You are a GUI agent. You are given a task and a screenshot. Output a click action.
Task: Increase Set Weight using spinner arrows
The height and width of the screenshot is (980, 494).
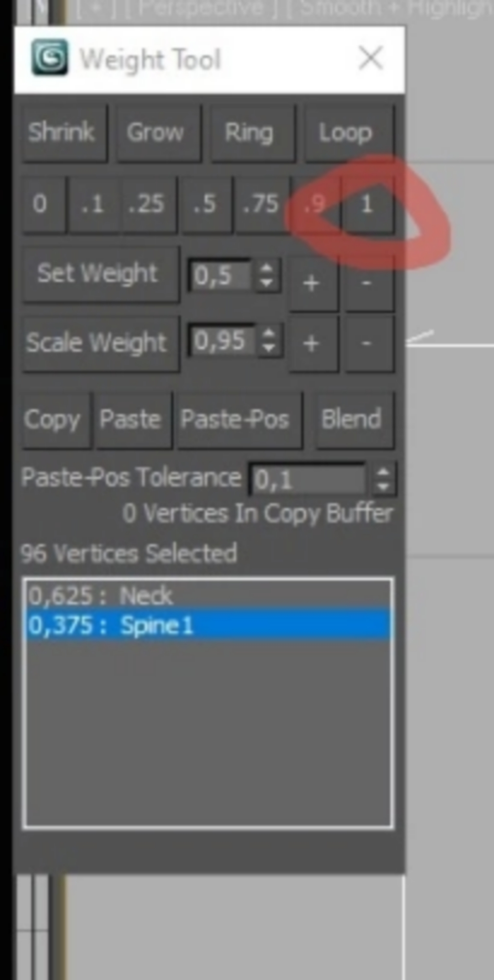pyautogui.click(x=266, y=269)
